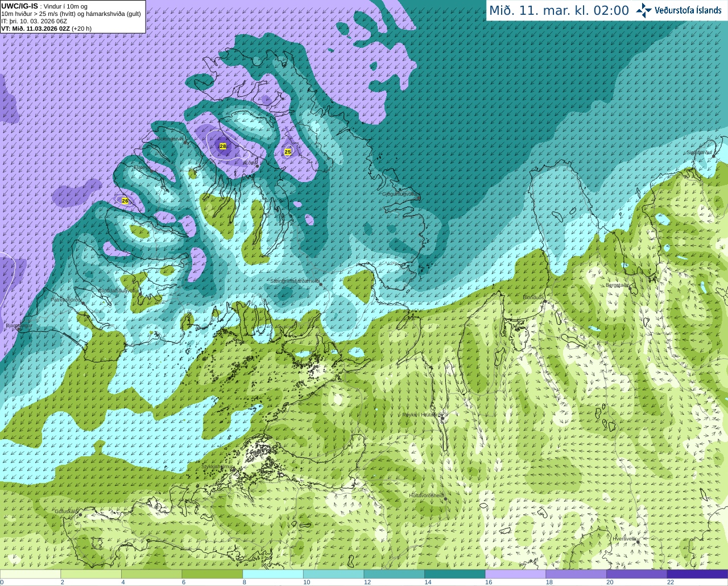The height and width of the screenshot is (586, 728).
Task: Click the 20–22 m/s violet legend color
Action: tap(636, 574)
